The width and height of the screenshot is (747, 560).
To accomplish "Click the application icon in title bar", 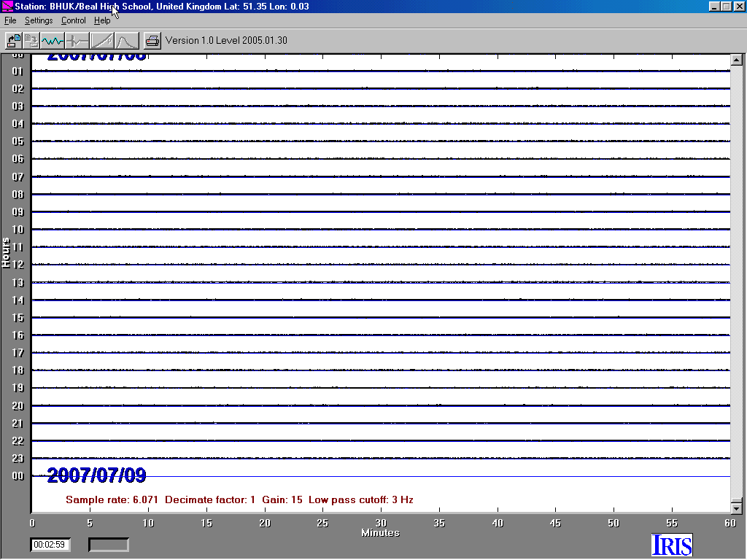I will (7, 7).
